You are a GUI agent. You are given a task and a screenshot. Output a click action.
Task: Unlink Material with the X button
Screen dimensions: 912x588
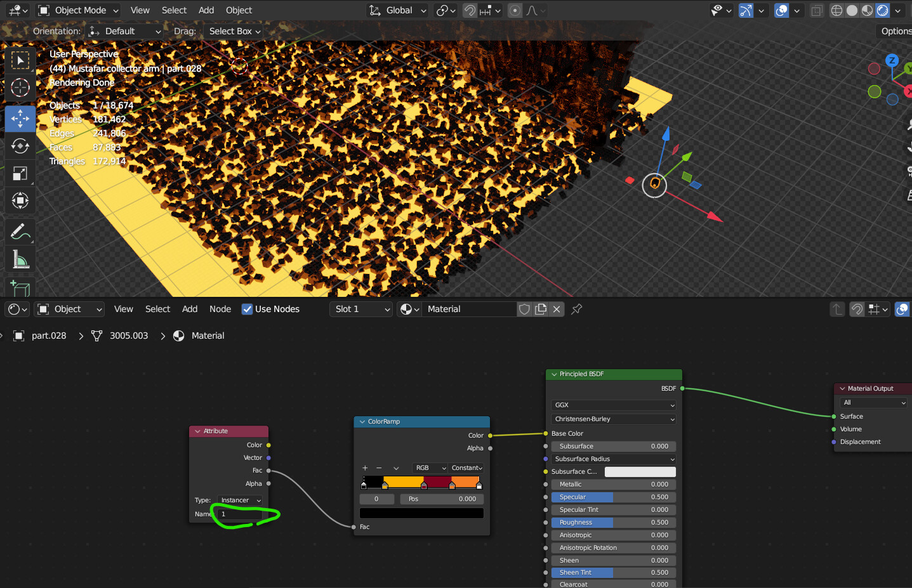tap(557, 309)
